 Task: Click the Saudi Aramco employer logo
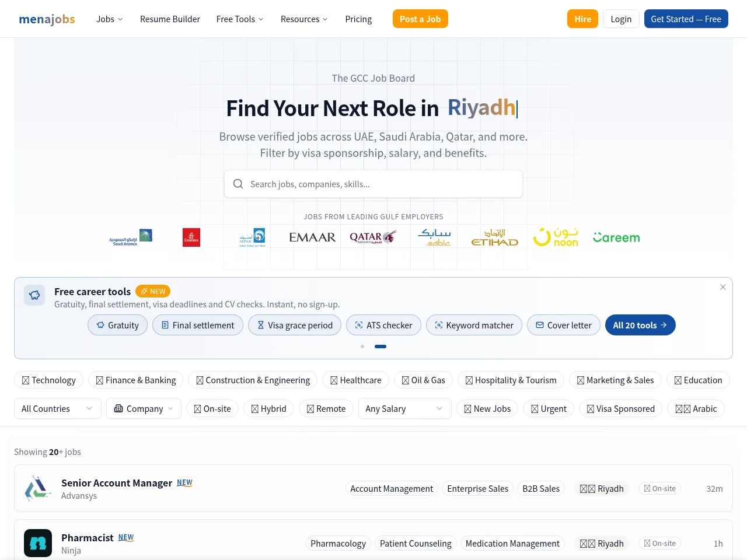[x=131, y=237]
